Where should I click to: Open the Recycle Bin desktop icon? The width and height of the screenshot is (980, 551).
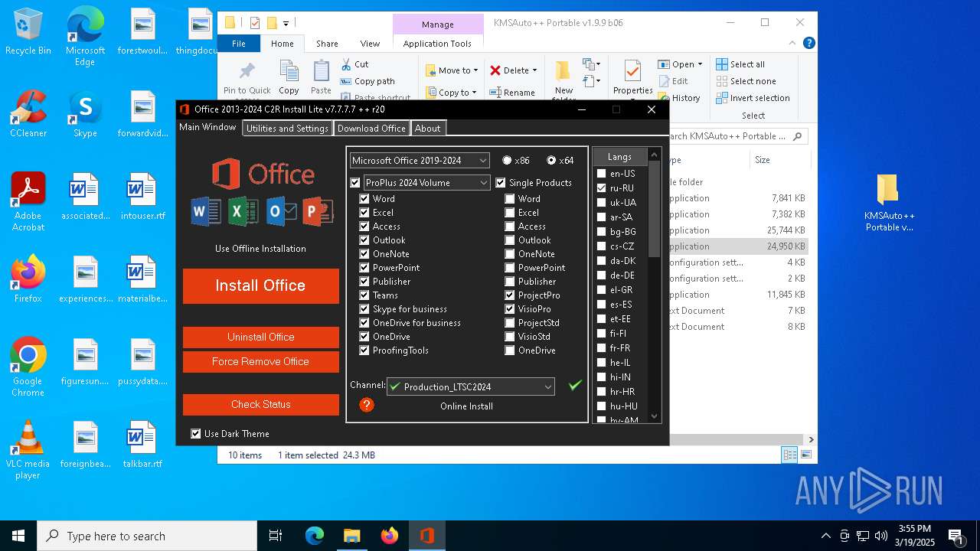click(x=28, y=32)
